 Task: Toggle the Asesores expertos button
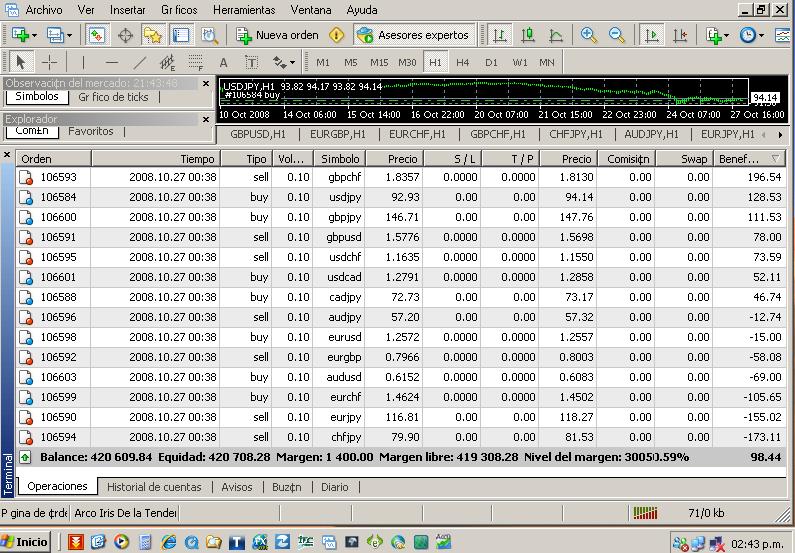pyautogui.click(x=413, y=35)
